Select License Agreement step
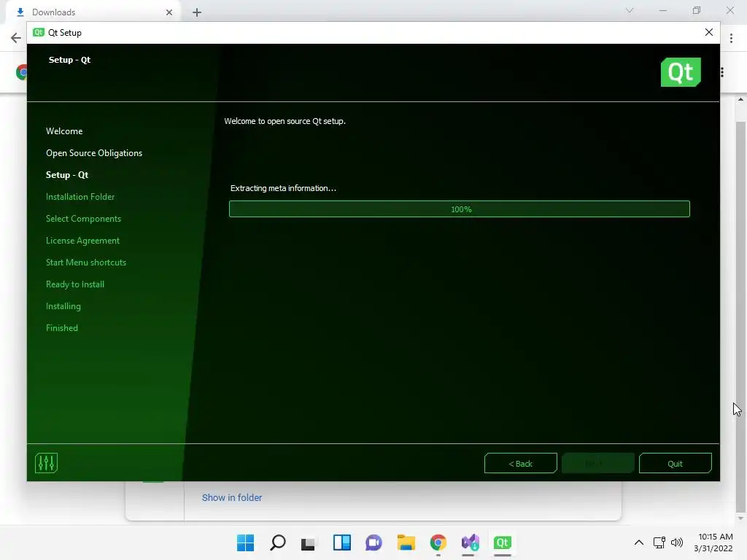Viewport: 747px width, 560px height. tap(82, 241)
